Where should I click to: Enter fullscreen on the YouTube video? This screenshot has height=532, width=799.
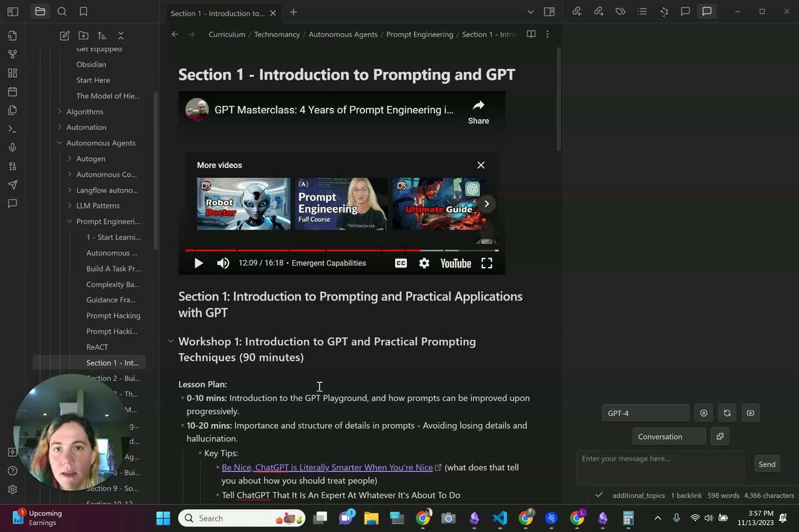(x=487, y=263)
